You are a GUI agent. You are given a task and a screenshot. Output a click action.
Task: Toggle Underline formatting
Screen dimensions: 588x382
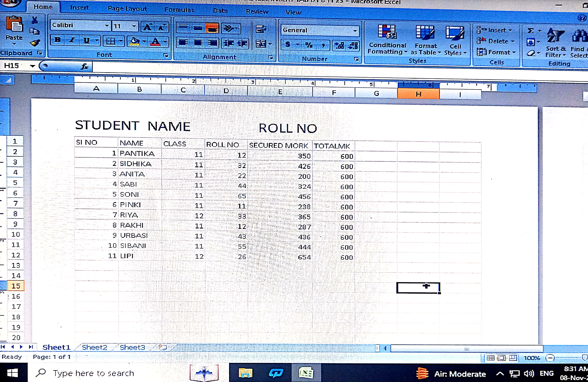87,40
